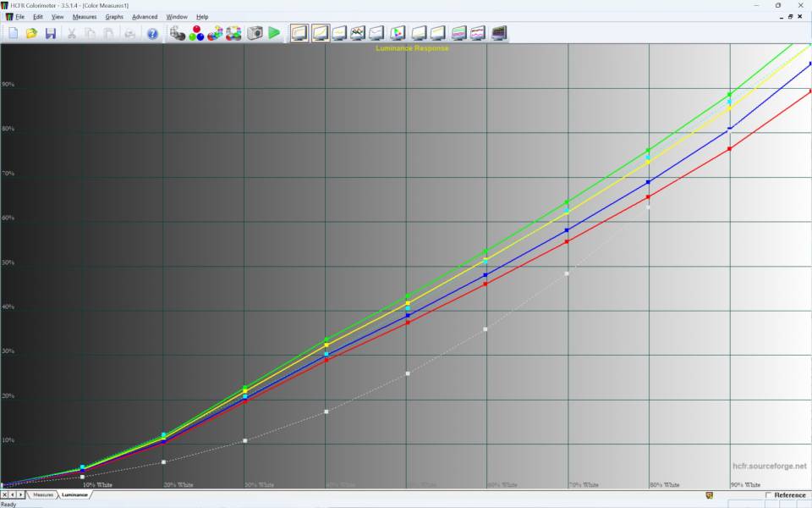Click the X button left of bottom tabs
The height and width of the screenshot is (508, 812).
tap(5, 495)
